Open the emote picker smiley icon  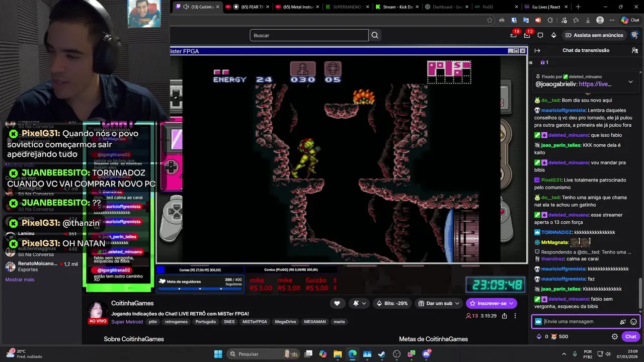click(x=633, y=322)
